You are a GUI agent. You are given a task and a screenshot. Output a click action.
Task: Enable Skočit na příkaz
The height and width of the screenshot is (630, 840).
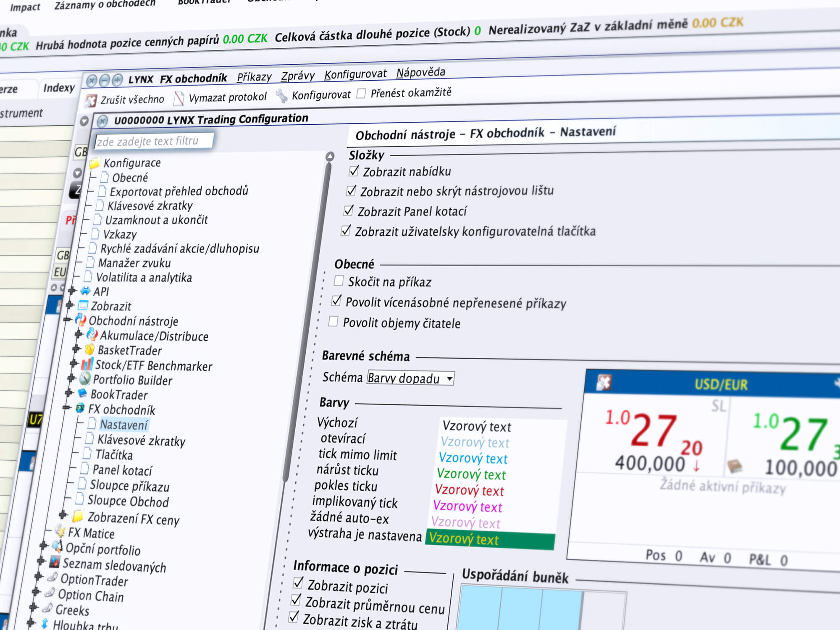(339, 281)
